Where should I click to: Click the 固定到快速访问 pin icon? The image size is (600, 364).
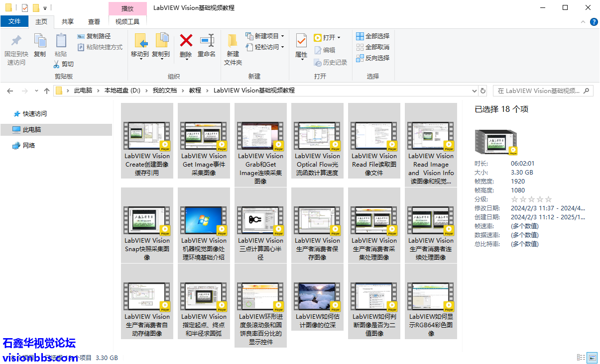[x=16, y=40]
